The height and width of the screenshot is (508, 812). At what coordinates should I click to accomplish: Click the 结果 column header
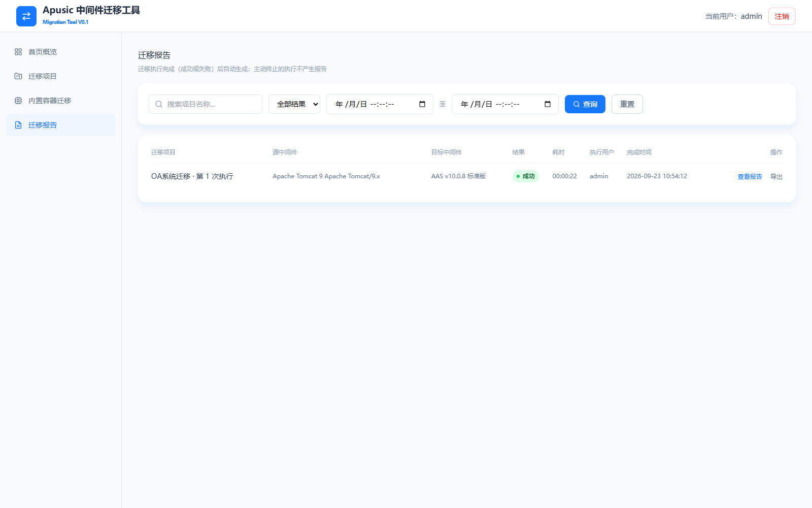[519, 152]
